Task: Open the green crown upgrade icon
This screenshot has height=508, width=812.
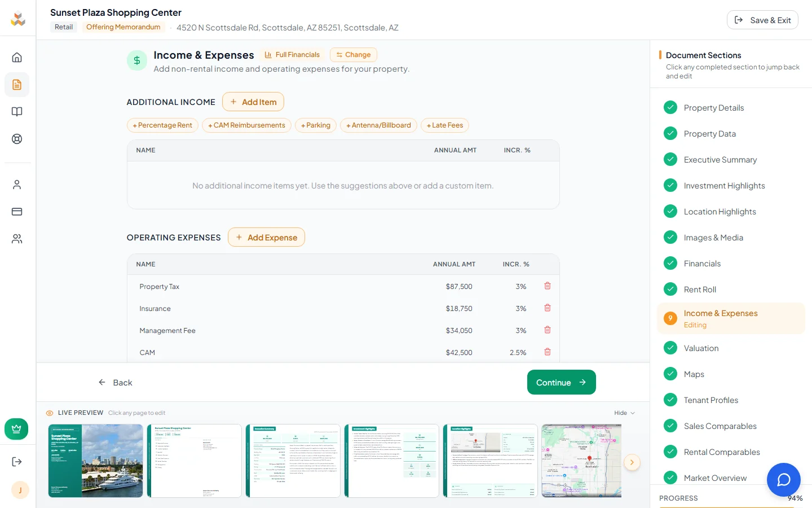Action: point(16,429)
